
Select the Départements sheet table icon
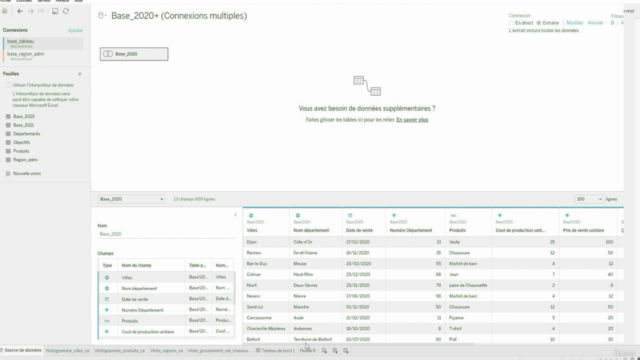[8, 133]
